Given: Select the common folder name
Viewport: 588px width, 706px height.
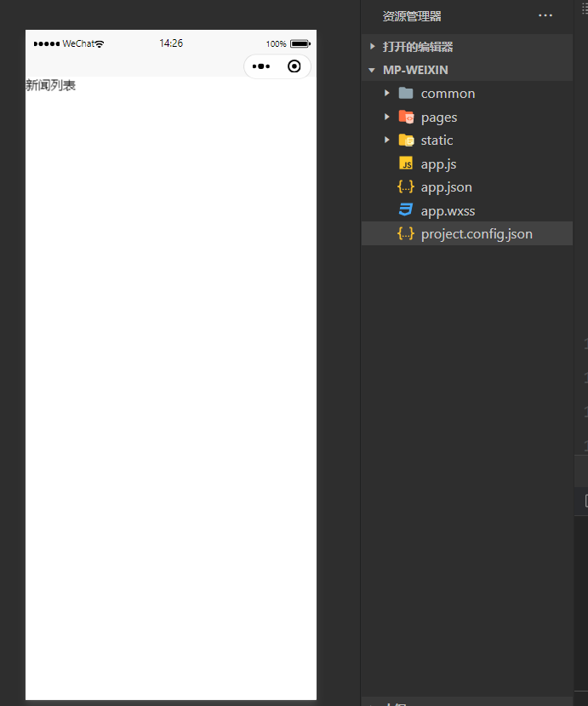Looking at the screenshot, I should [448, 94].
